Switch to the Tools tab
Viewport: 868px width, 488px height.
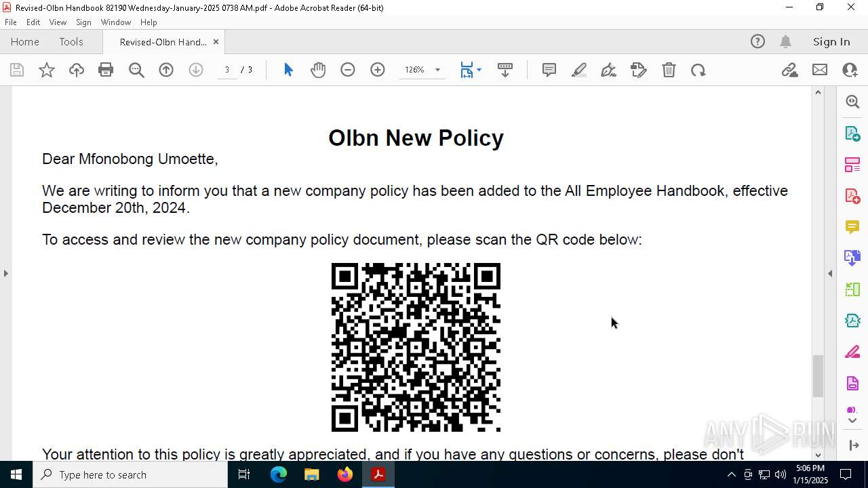(71, 41)
